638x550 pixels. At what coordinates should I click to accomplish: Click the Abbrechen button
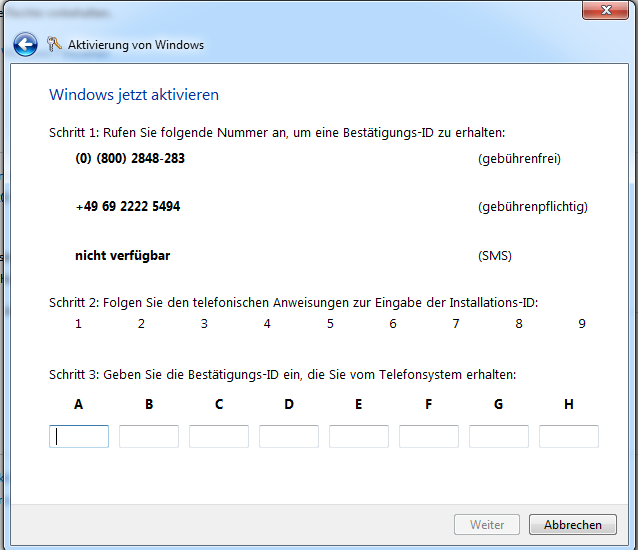[x=573, y=525]
